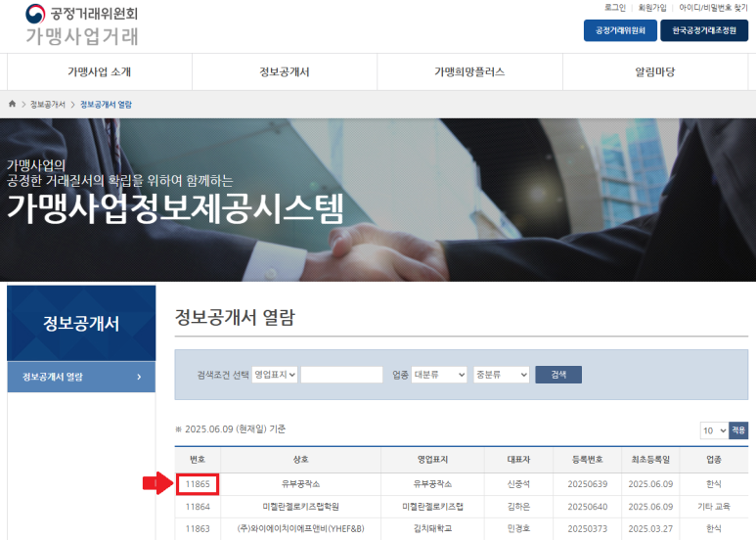Screen dimensions: 756x540
Task: Select 정보공개서 열람 in the sidebar
Action: 81,377
